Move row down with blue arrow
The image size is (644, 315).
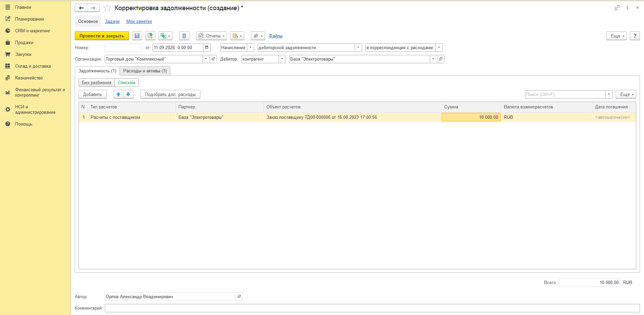click(x=128, y=94)
